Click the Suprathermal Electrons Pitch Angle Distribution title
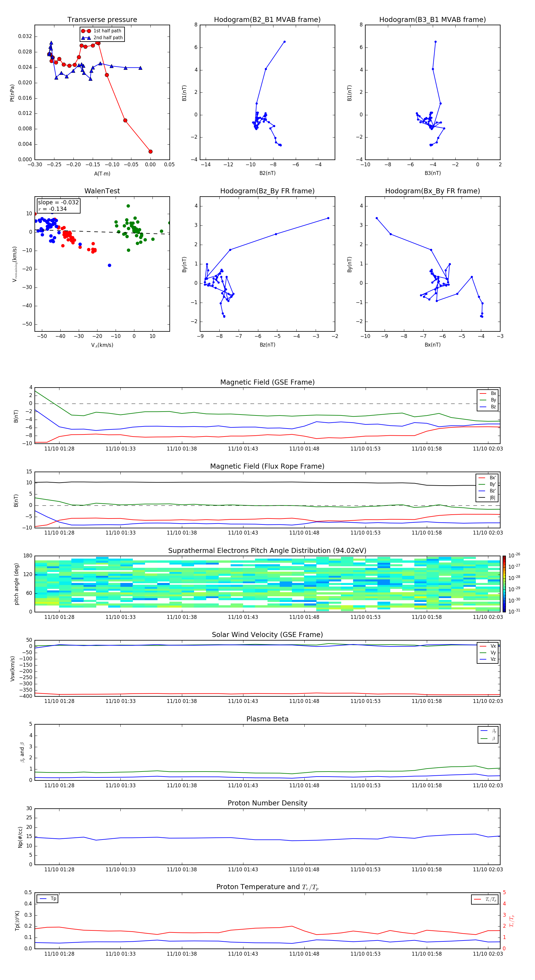This screenshot has height=980, width=535. (x=267, y=551)
